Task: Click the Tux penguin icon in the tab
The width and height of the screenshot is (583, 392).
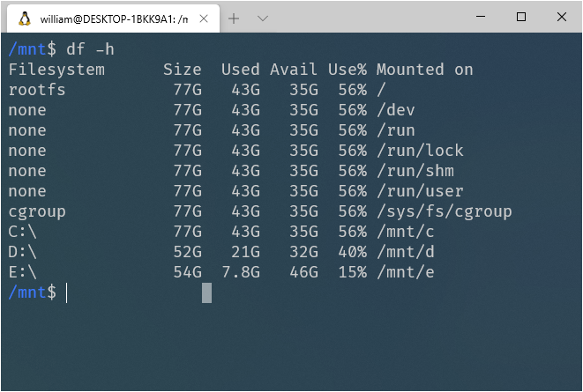Action: click(x=25, y=18)
